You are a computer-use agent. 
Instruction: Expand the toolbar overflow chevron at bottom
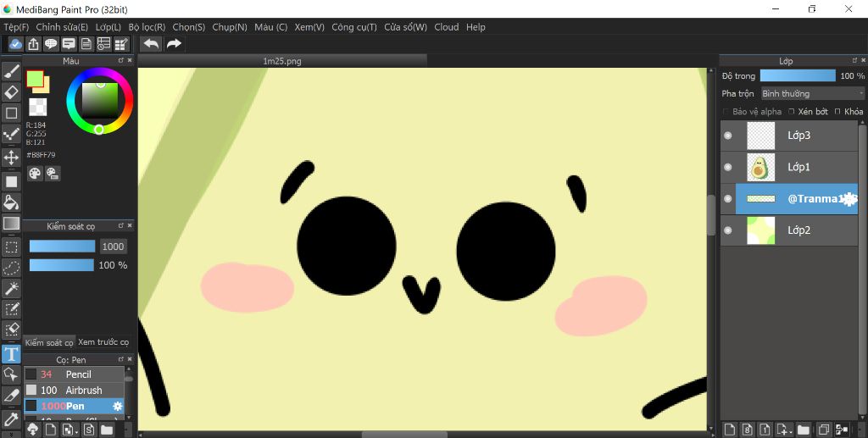tap(11, 434)
